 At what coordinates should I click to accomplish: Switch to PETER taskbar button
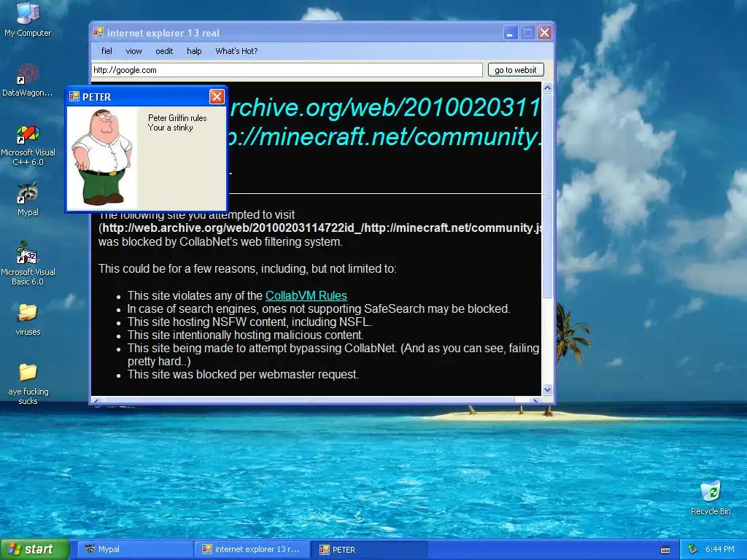(x=369, y=550)
